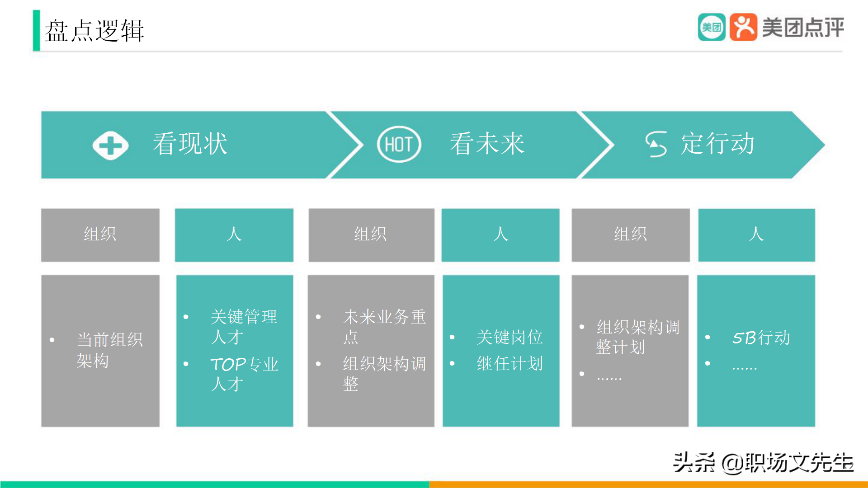Select the 人 box under 看未来

[x=500, y=235]
